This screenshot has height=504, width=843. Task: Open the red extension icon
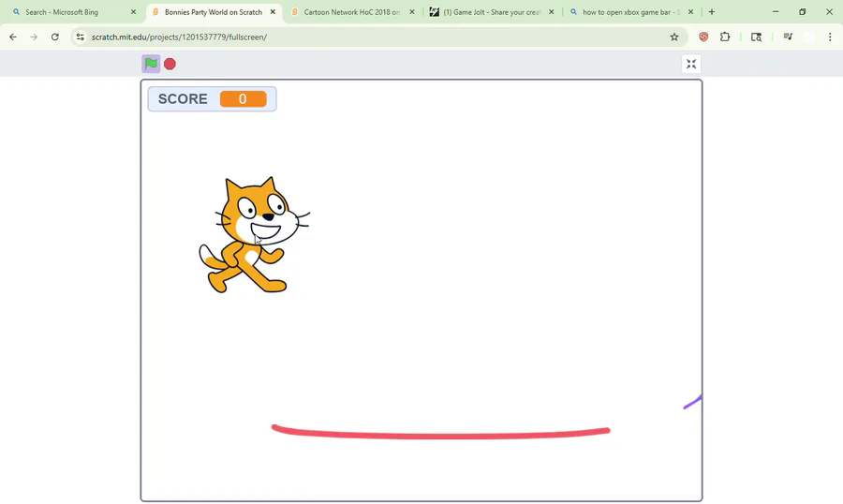point(703,37)
